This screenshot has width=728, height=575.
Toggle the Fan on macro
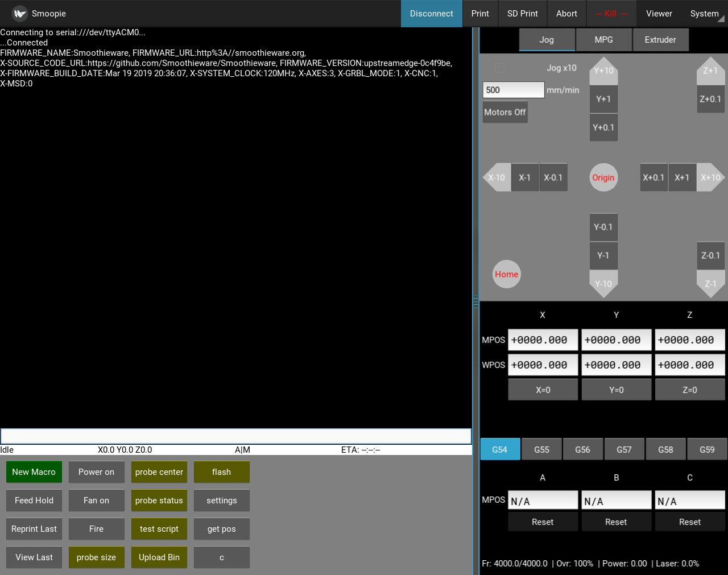[96, 500]
